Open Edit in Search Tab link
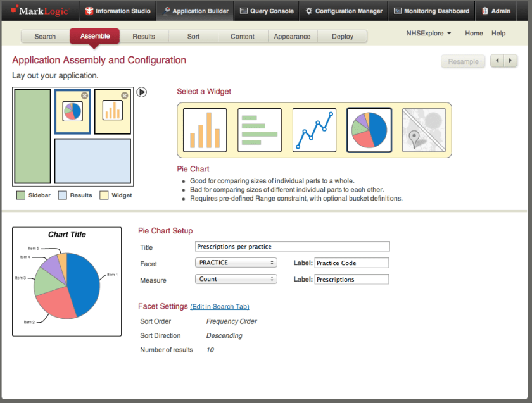This screenshot has height=403, width=532. [x=220, y=306]
